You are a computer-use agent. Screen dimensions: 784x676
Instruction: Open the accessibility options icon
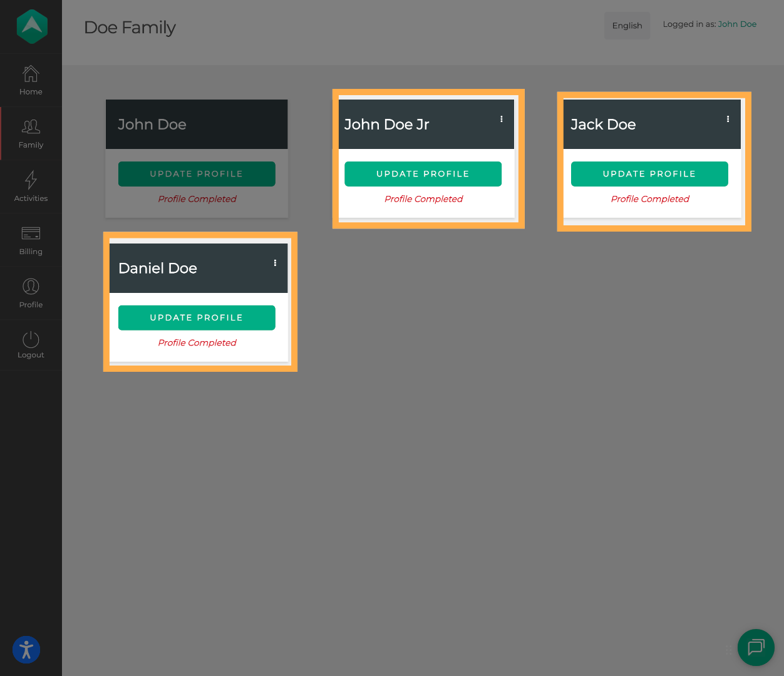(x=26, y=650)
